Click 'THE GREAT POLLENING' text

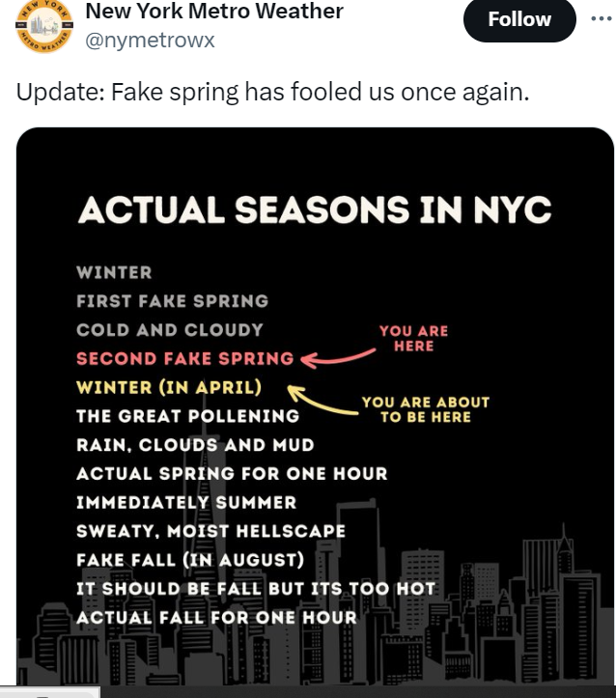click(x=187, y=416)
